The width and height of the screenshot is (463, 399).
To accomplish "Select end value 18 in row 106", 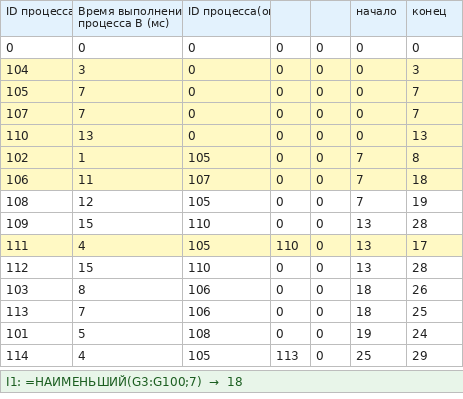I will point(435,180).
